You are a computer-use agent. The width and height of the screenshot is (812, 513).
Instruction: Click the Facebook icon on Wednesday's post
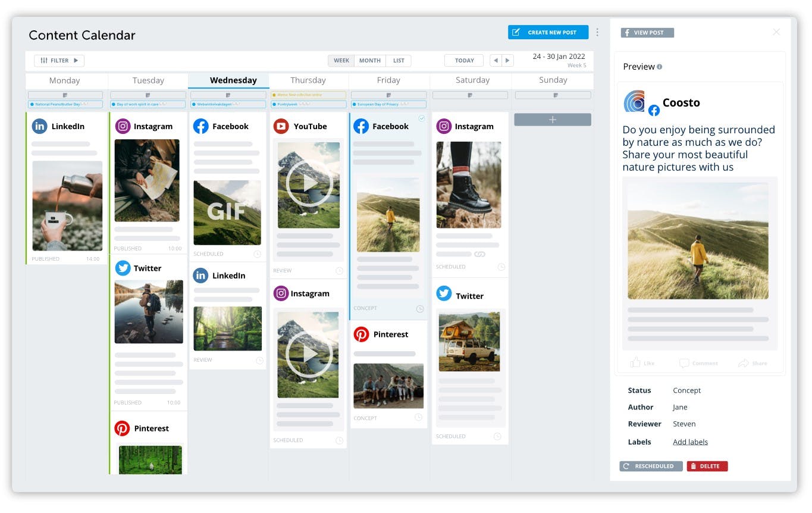(201, 126)
